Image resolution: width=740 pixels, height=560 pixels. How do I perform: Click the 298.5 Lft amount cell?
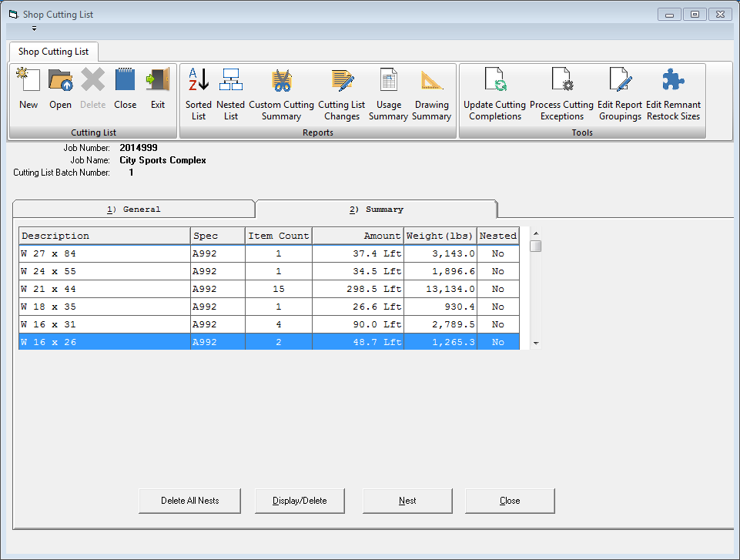[358, 289]
